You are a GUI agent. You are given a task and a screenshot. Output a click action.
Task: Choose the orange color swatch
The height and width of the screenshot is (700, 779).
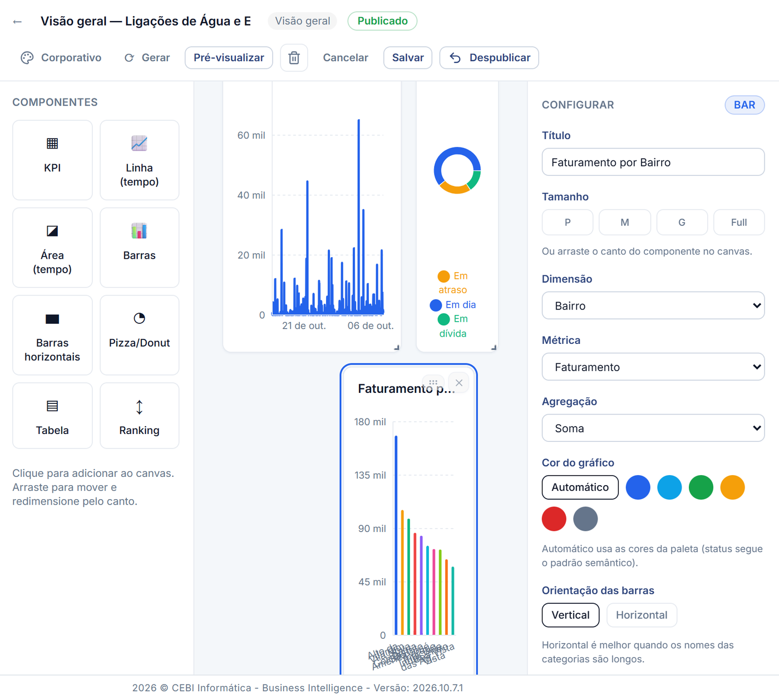pos(732,487)
